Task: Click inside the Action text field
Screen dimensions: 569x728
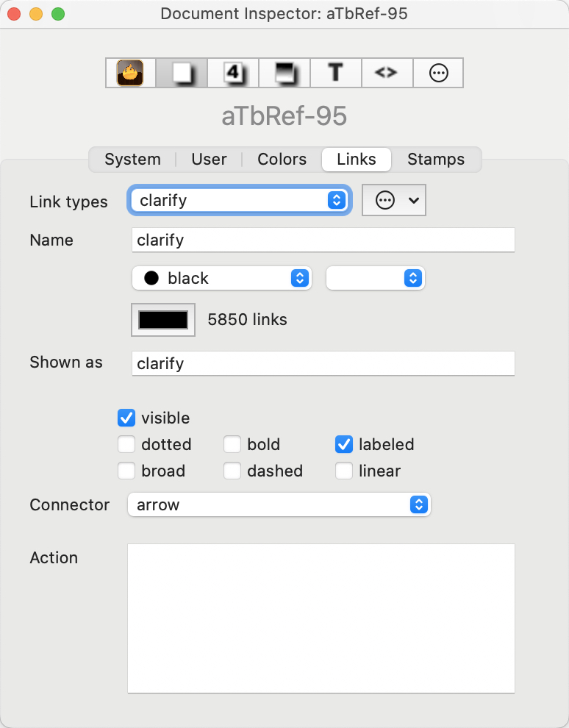Action: tap(322, 618)
